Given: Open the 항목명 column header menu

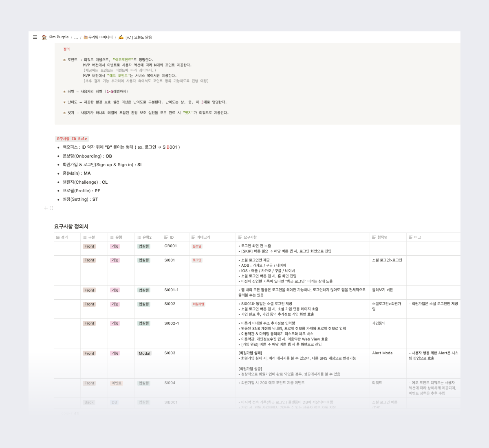Looking at the screenshot, I should click(x=388, y=237).
